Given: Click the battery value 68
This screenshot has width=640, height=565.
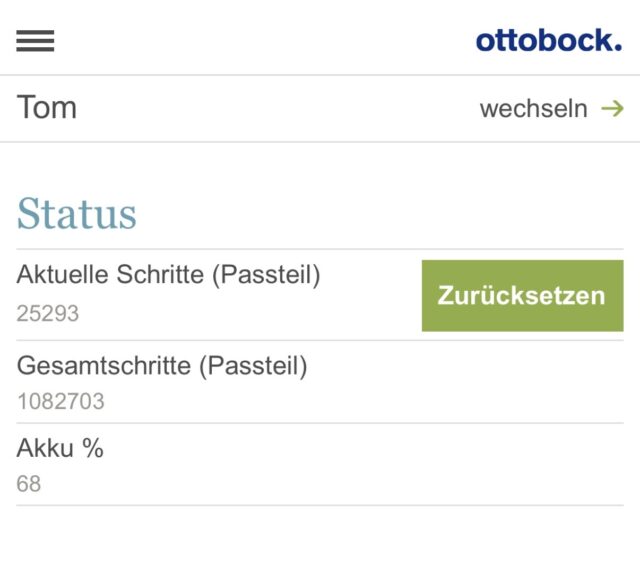Looking at the screenshot, I should 29,485.
